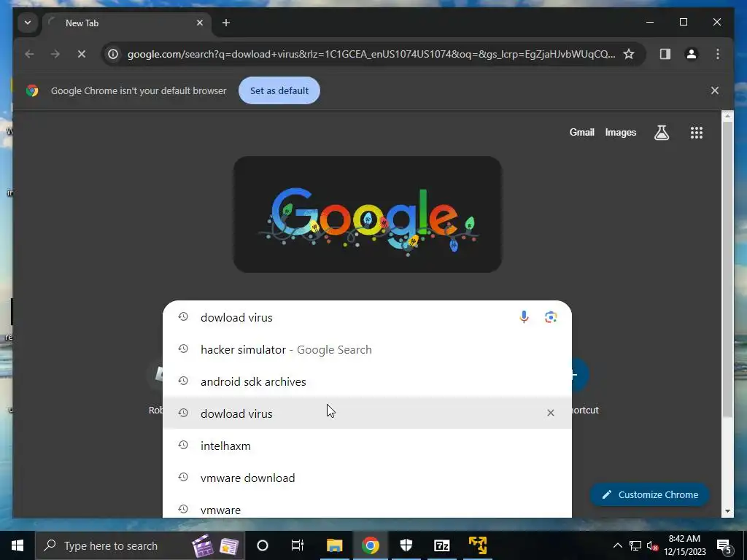The width and height of the screenshot is (747, 560).
Task: Click the address bar URL
Action: 371,54
